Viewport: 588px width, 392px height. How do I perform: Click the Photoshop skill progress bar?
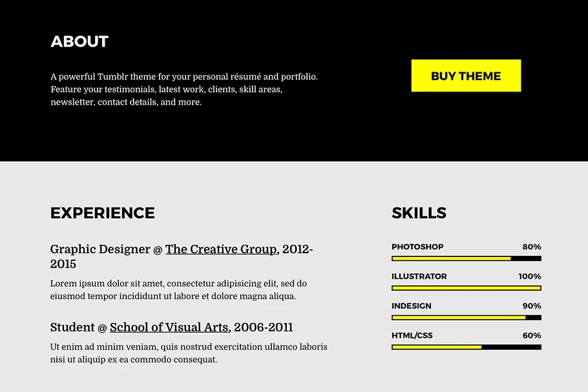pos(466,258)
